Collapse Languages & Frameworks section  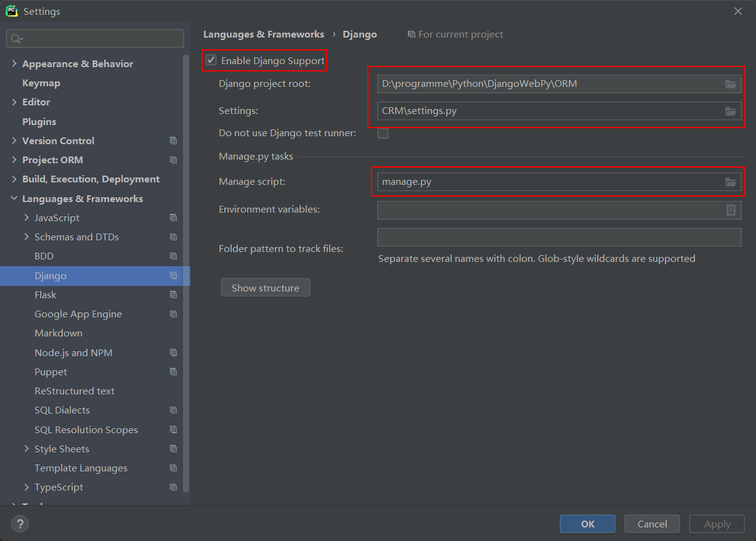tap(14, 199)
